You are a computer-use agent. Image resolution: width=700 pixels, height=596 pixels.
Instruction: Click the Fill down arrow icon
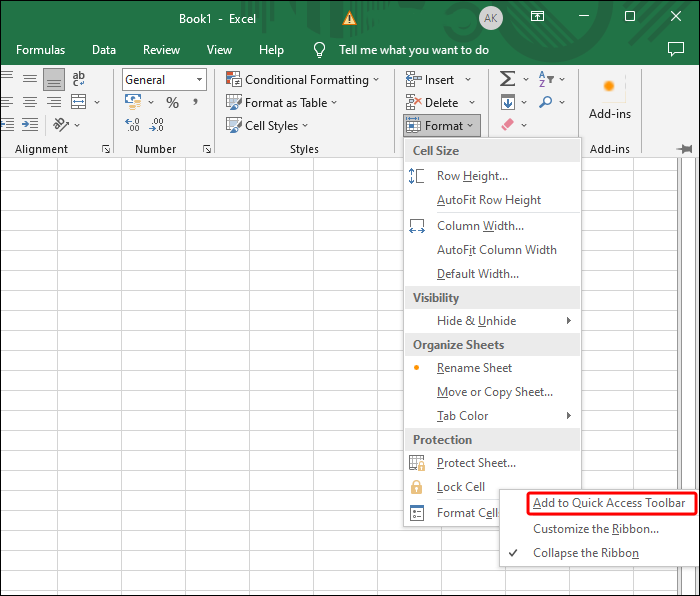tap(508, 102)
